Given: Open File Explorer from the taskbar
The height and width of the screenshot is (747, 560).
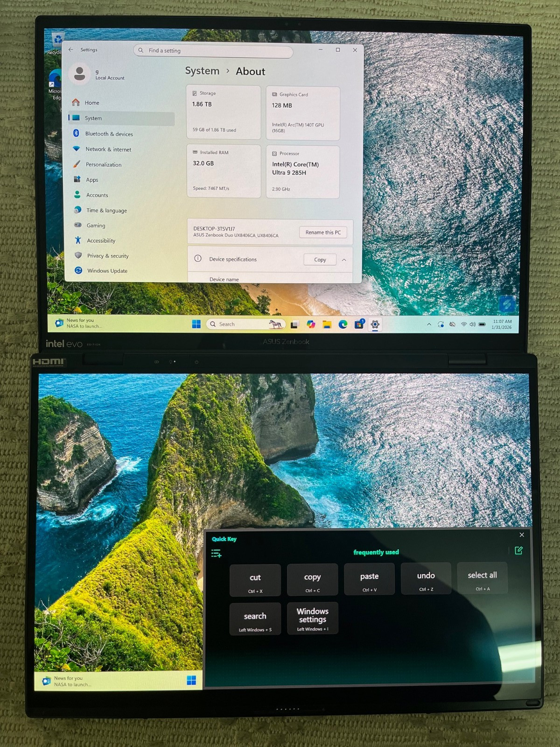Looking at the screenshot, I should click(x=327, y=324).
